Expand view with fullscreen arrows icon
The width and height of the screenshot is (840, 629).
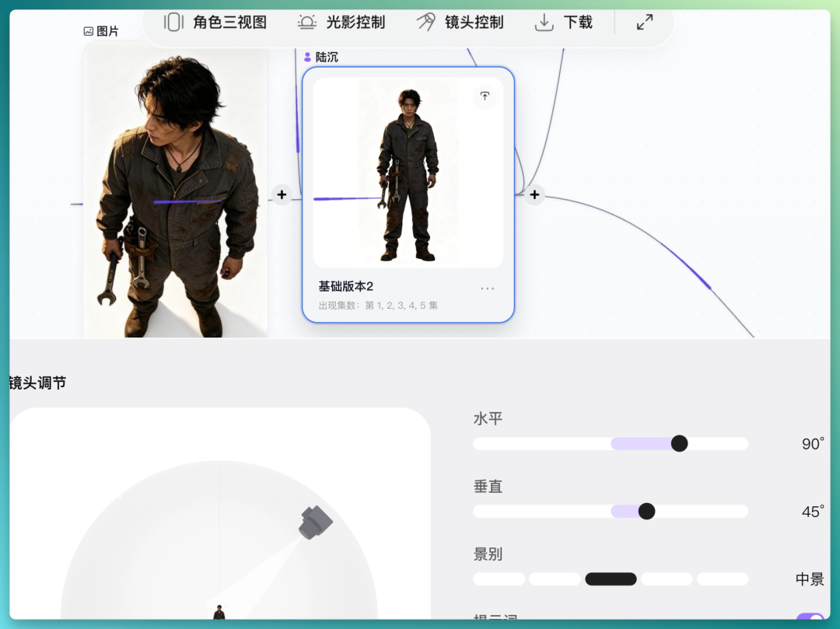[x=645, y=23]
